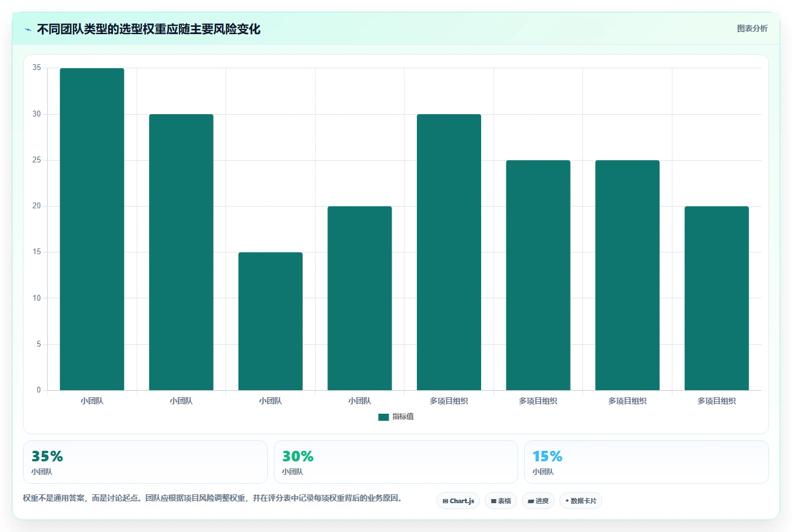Select the Chart.js tag pill
792x532 pixels.
point(458,501)
